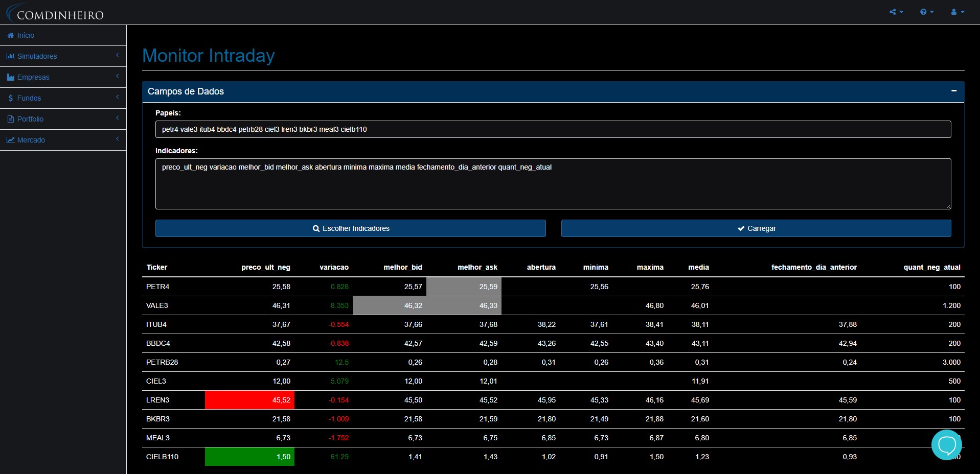The height and width of the screenshot is (474, 980).
Task: Select the VALE3 ticker cell
Action: tap(173, 305)
